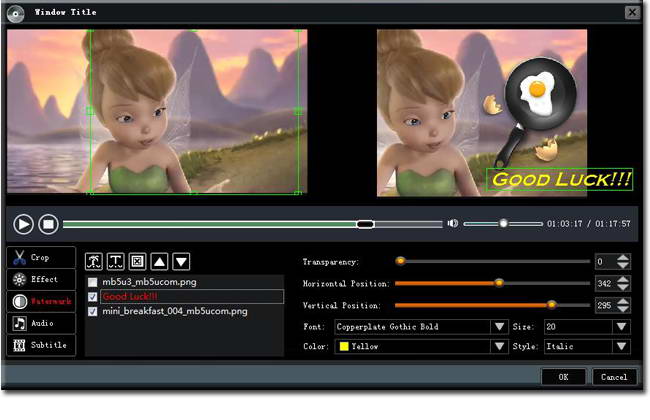Click the Horizontal Position value field
Image resolution: width=650 pixels, height=420 pixels.
pyautogui.click(x=605, y=284)
